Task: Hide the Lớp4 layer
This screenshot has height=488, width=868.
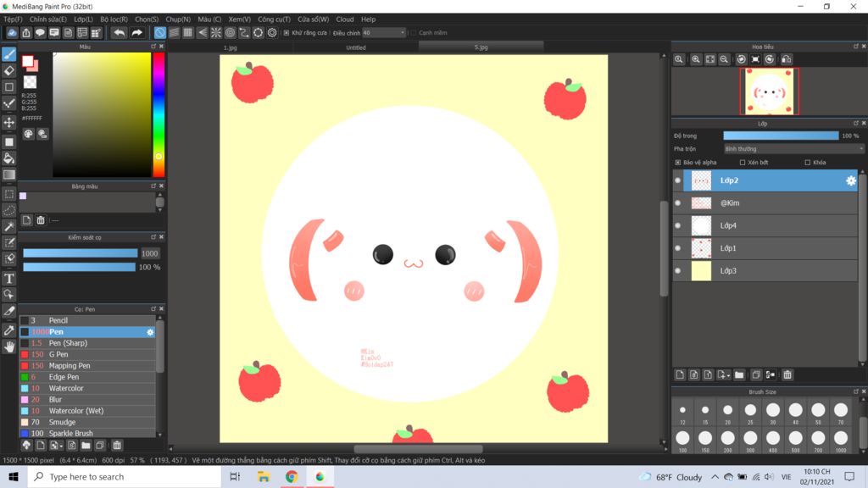Action: [x=677, y=225]
